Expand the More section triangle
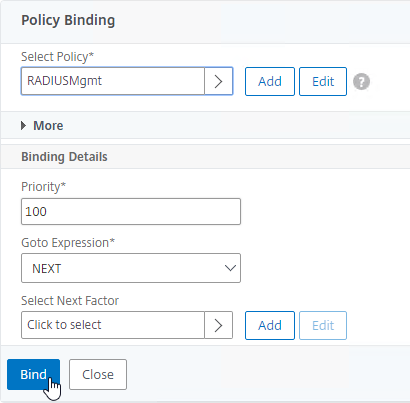 [x=23, y=126]
